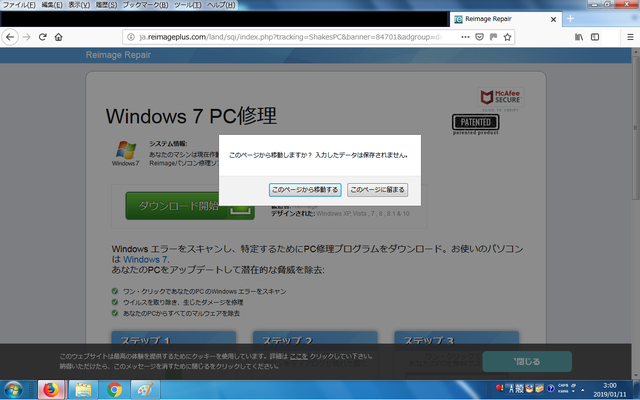Image resolution: width=640 pixels, height=400 pixels.
Task: Reload the current page
Action: click(x=42, y=37)
